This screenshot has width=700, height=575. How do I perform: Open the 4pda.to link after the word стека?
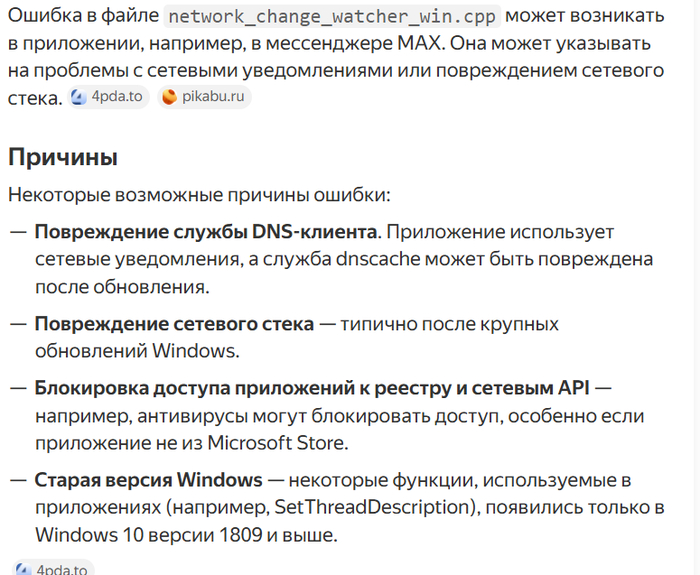pos(108,97)
